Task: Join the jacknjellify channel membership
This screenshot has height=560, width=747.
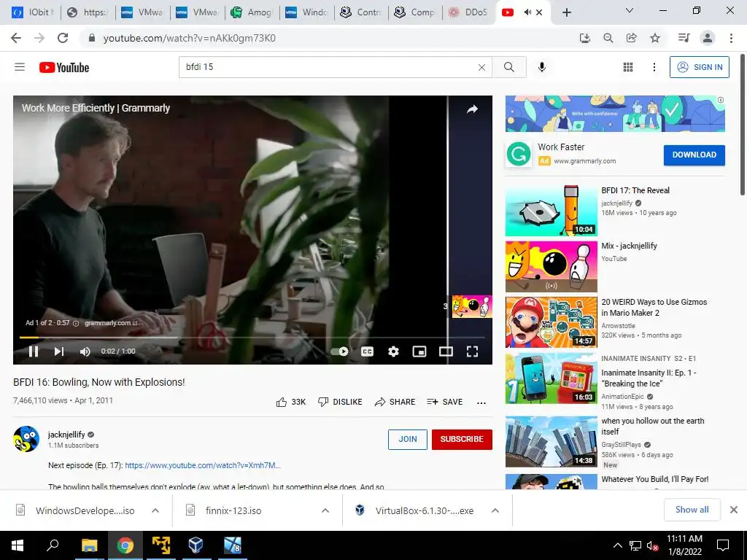Action: 407,439
